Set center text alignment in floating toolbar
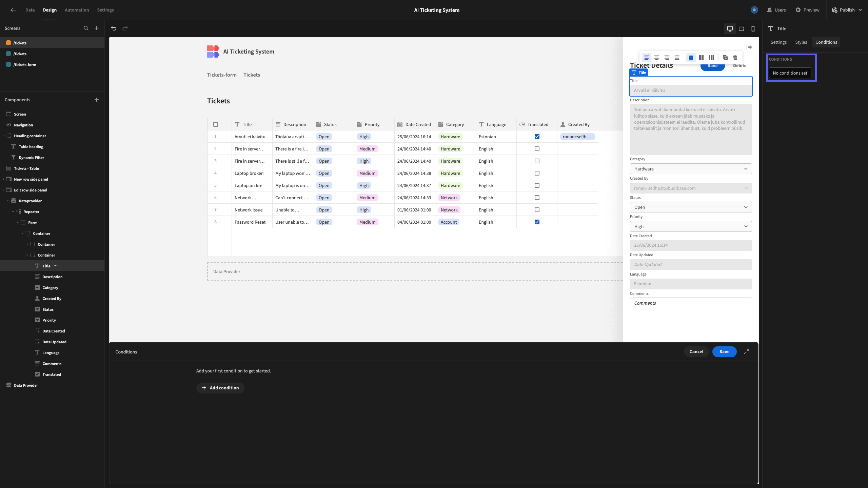Viewport: 868px width, 488px height. [x=657, y=58]
